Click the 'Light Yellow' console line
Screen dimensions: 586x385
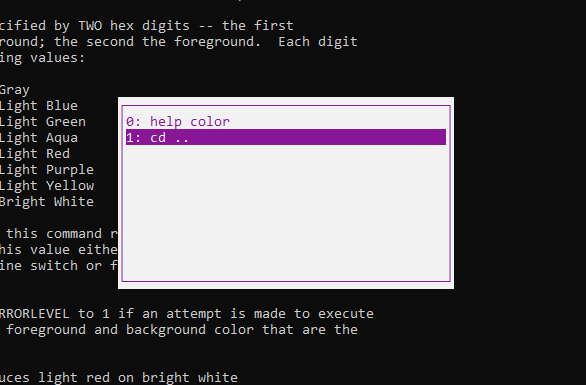(47, 186)
